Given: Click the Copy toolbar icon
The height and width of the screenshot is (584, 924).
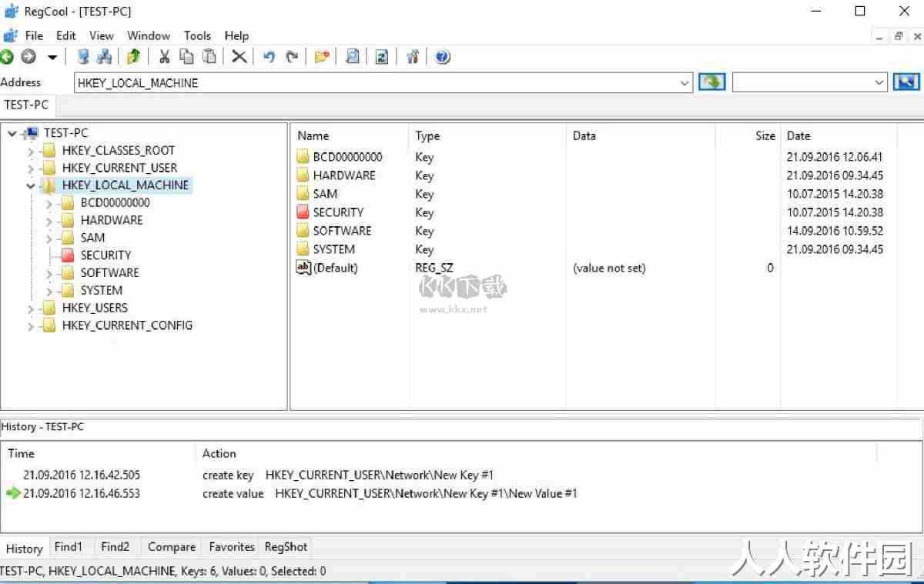Looking at the screenshot, I should click(x=186, y=56).
